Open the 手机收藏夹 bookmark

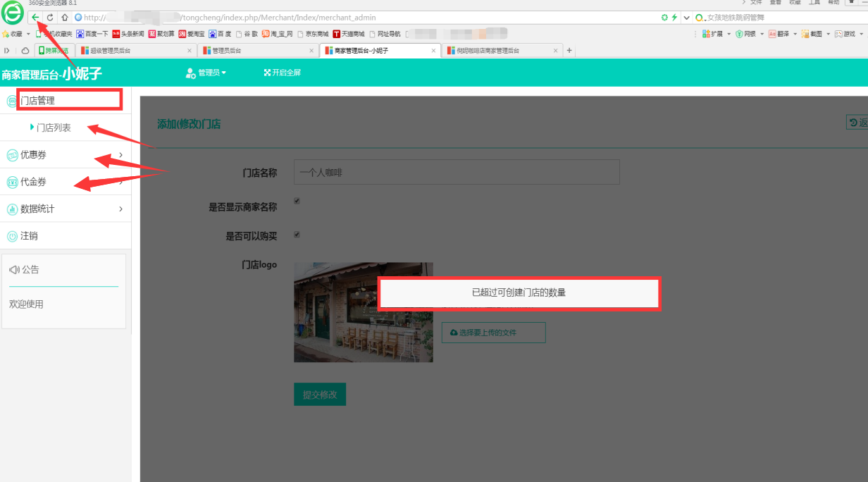tap(54, 33)
